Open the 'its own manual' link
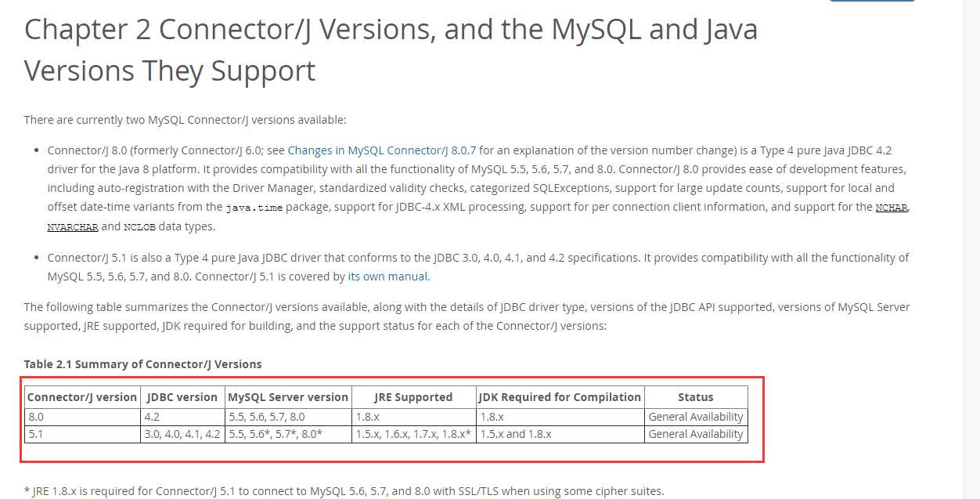The width and height of the screenshot is (980, 499). pyautogui.click(x=387, y=277)
